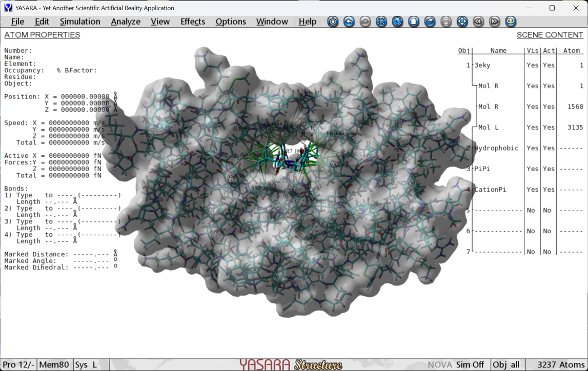Open the Analyze menu
Screen dimensions: 588x371
(x=126, y=22)
